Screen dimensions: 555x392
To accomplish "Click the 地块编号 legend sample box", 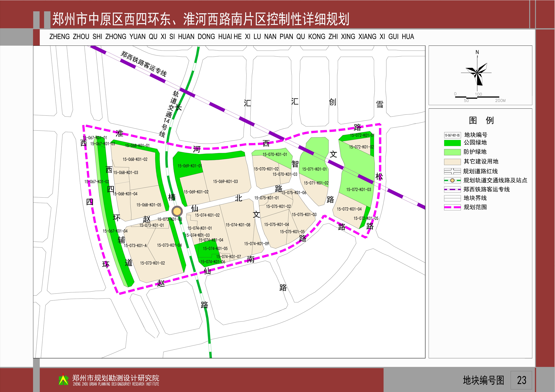I will click(452, 135).
